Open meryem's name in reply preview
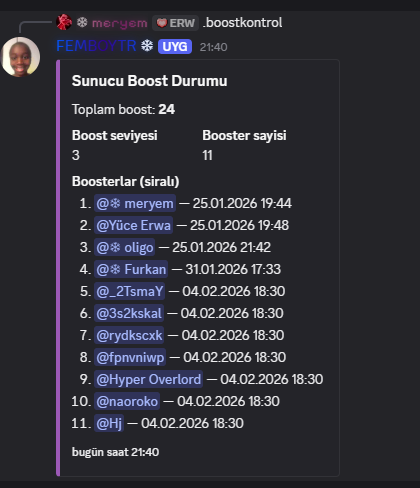Screen dimensions: 420x488 click(x=112, y=23)
